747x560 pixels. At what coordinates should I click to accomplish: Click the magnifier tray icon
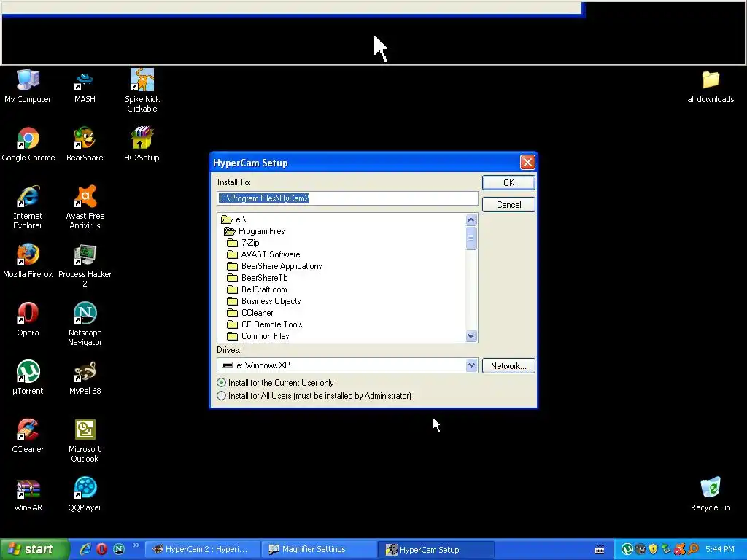point(693,549)
